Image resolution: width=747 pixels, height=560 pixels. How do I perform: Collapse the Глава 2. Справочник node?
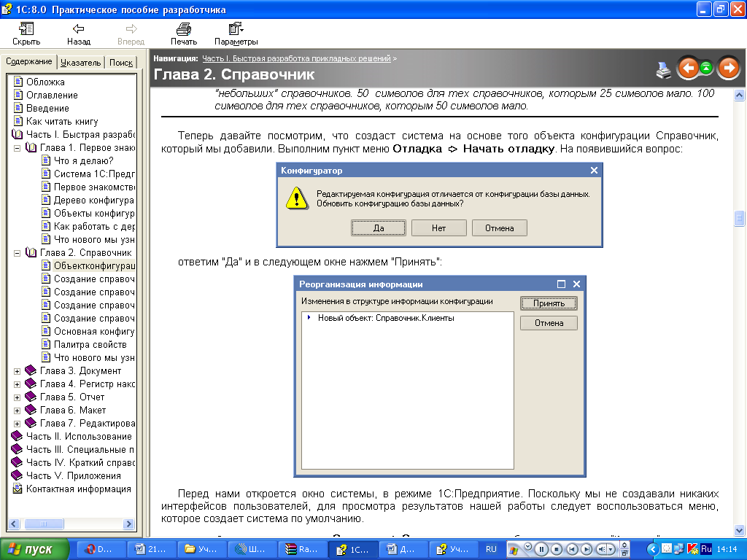point(18,253)
